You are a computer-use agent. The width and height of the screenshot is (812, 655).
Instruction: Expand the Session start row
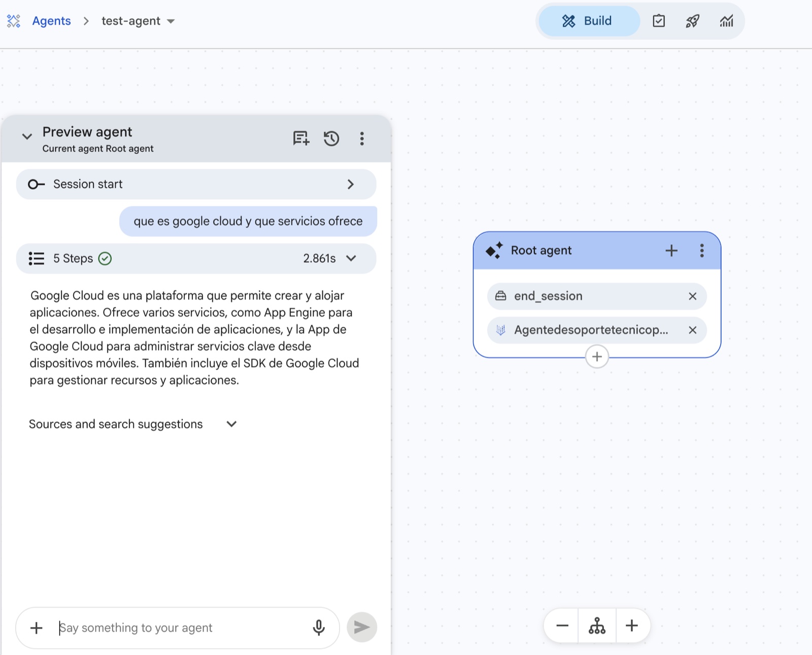click(x=196, y=184)
